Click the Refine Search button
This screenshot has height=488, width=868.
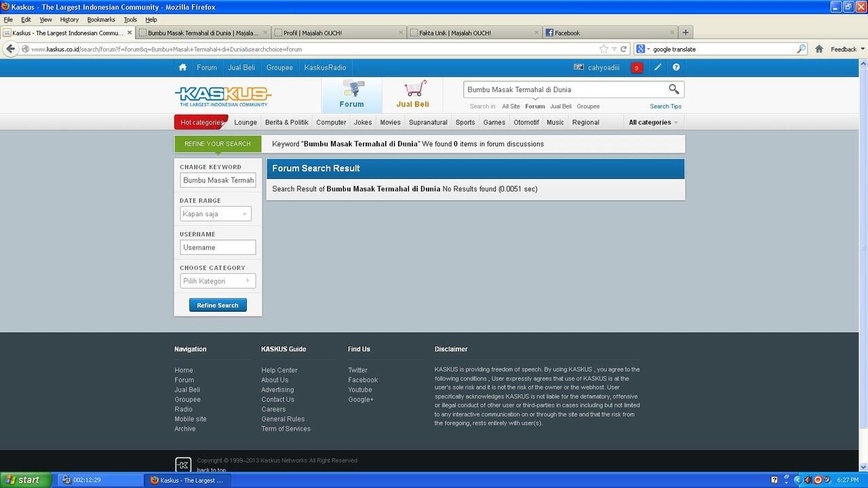[x=218, y=305]
